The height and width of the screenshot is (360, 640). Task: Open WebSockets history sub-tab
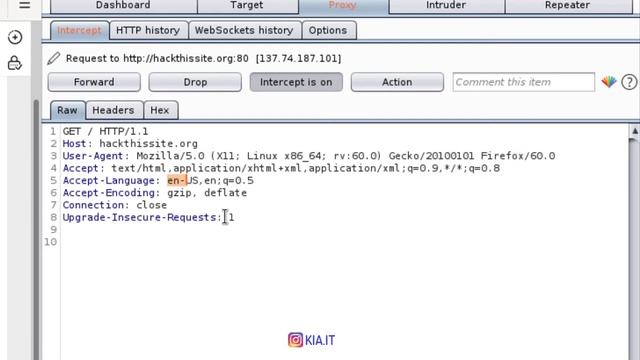(x=244, y=30)
